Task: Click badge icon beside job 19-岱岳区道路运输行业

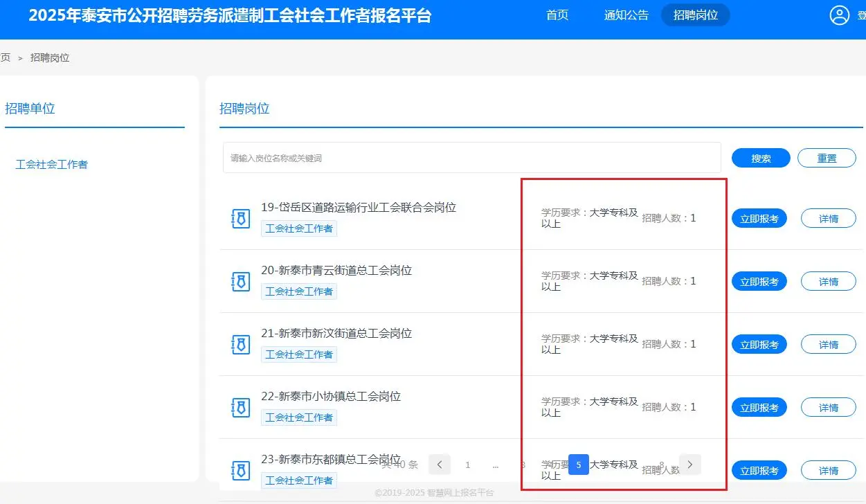Action: (240, 217)
